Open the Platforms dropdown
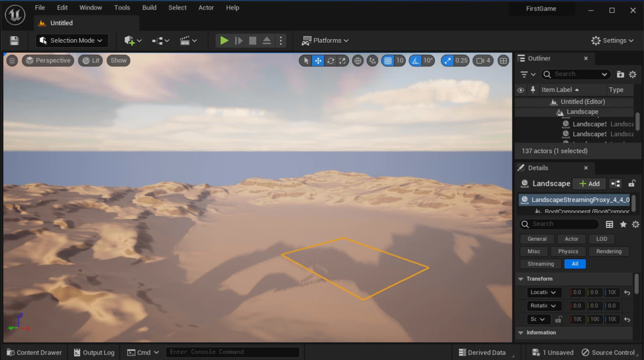This screenshot has width=644, height=360. coord(325,41)
